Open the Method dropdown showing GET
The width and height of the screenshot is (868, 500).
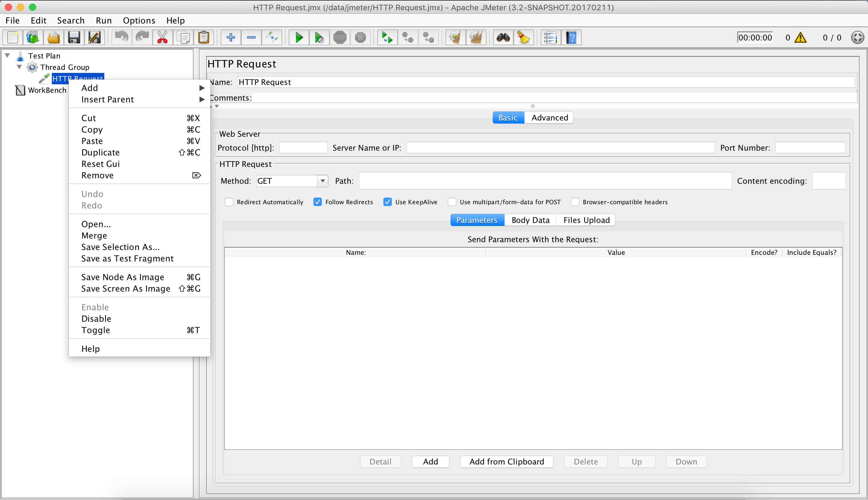click(322, 181)
